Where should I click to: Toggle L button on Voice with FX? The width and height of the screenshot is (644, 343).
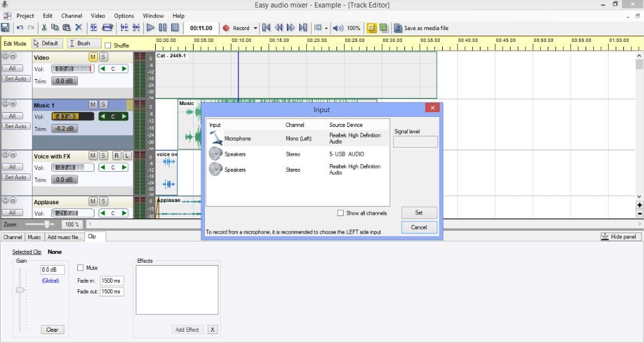[127, 156]
